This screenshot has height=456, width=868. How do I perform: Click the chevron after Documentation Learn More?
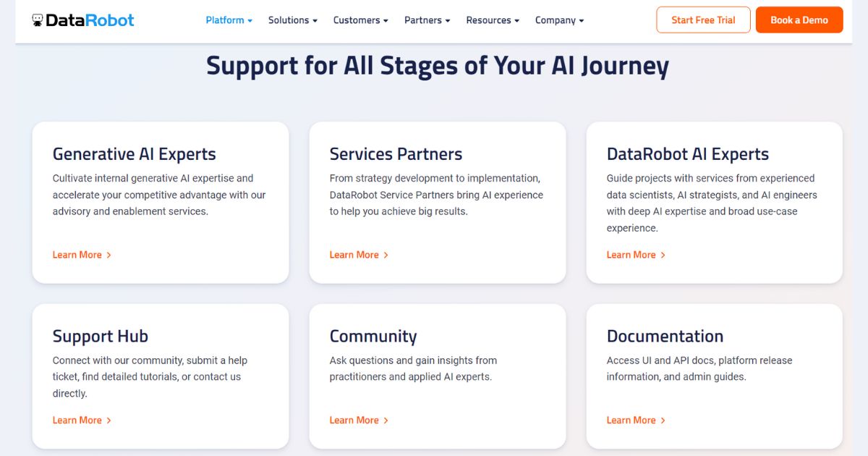pyautogui.click(x=664, y=420)
